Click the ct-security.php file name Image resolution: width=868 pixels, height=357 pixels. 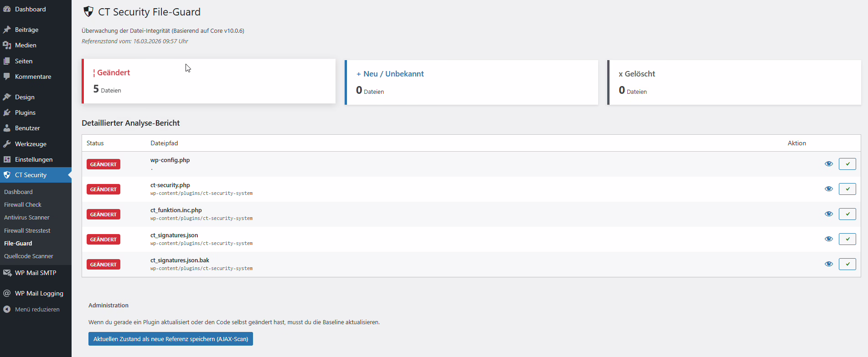tap(170, 185)
